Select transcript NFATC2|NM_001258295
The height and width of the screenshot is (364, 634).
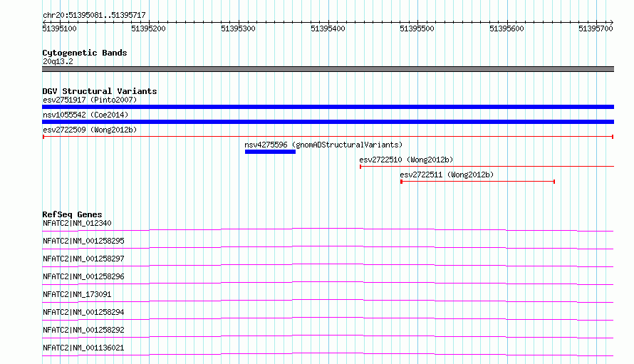[83, 241]
